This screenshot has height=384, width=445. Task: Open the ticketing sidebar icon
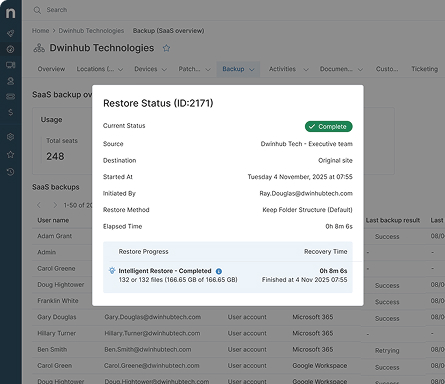10,97
